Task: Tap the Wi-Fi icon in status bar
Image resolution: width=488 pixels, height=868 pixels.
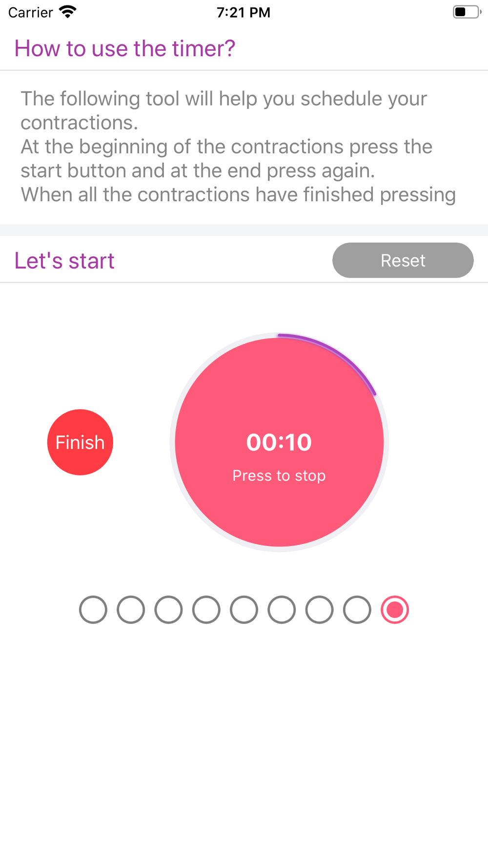Action: click(68, 12)
